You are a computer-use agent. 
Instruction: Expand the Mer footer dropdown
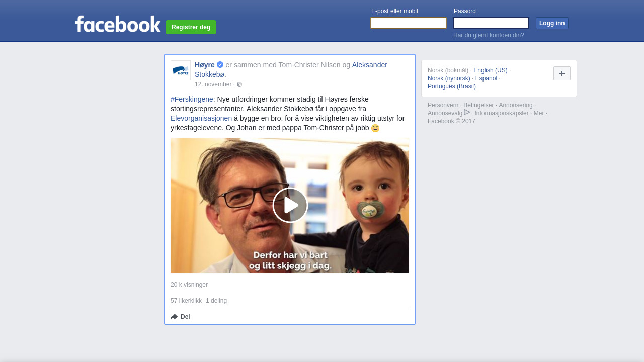click(541, 113)
